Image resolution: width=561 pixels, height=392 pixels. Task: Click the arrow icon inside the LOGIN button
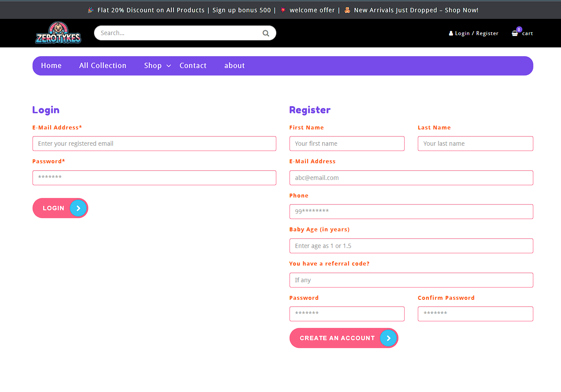tap(78, 208)
